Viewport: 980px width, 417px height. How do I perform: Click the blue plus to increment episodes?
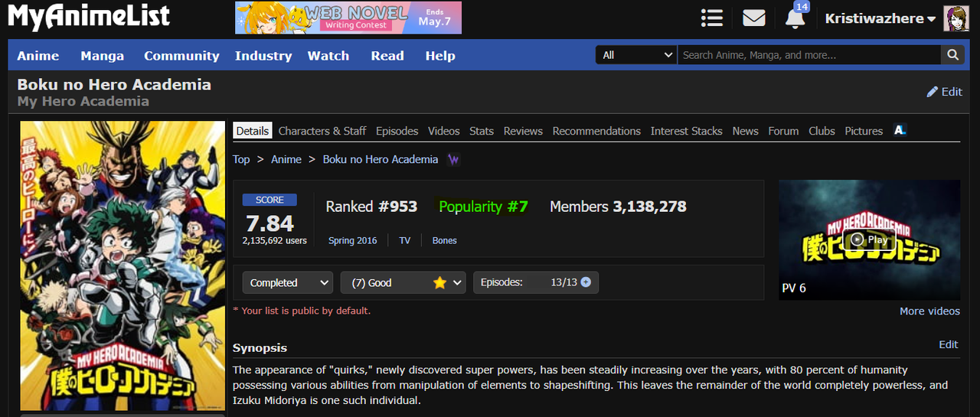[586, 282]
